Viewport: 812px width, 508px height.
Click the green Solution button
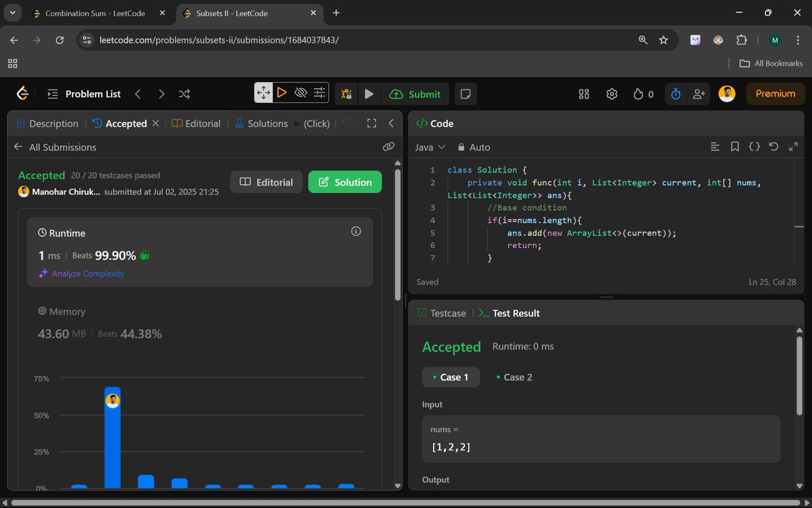[345, 182]
